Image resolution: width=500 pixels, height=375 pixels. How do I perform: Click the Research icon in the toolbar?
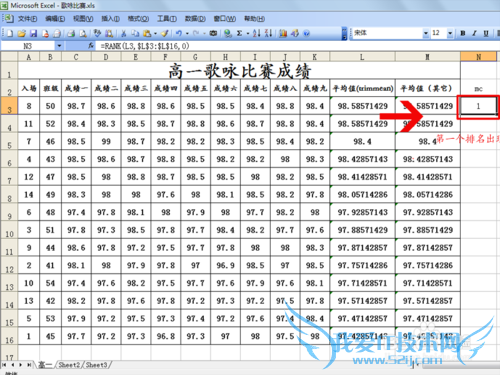click(x=109, y=33)
